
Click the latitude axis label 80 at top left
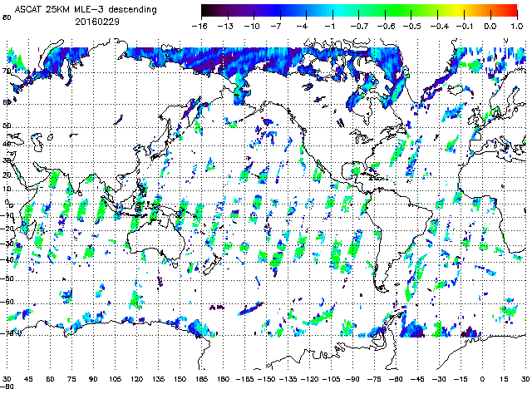click(7, 17)
